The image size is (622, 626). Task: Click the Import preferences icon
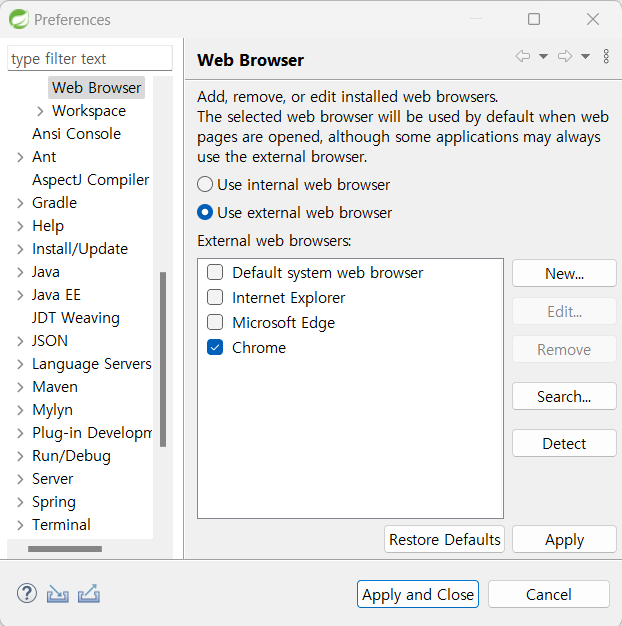click(x=57, y=594)
